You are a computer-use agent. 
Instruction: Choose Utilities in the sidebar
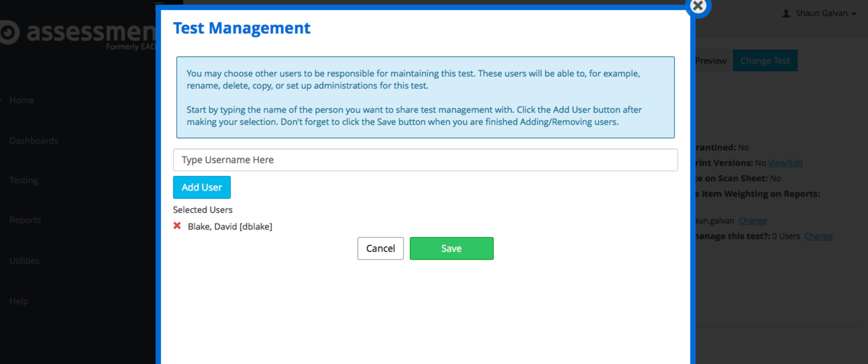click(x=25, y=261)
